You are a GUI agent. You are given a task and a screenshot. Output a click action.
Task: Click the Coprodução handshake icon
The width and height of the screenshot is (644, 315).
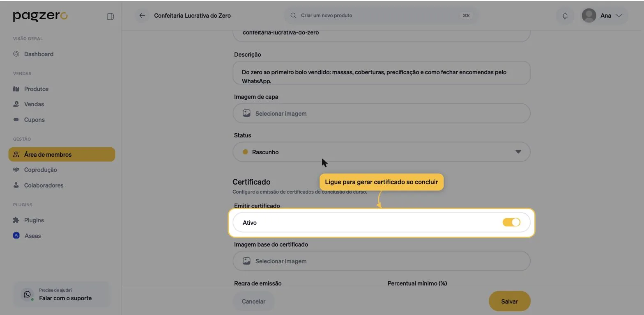[16, 169]
